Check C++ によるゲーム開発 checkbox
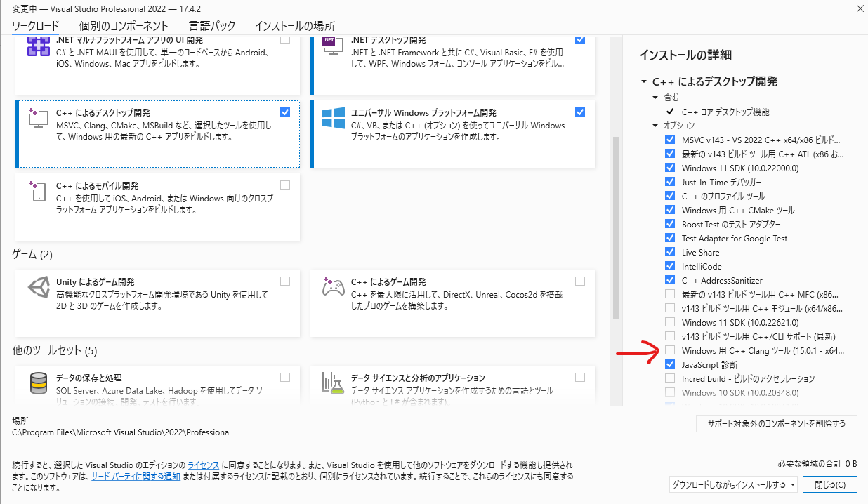Screen dimensions: 868x504 click(579, 281)
